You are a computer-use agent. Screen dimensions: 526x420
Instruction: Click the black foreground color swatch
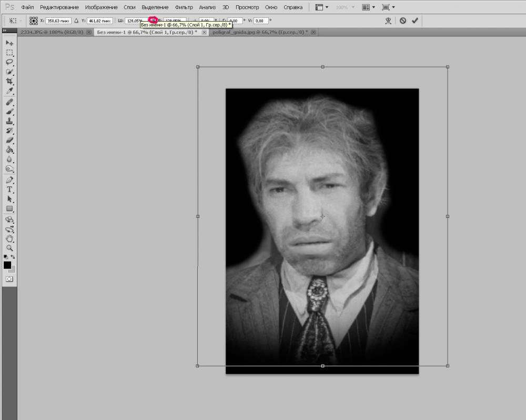tap(7, 265)
